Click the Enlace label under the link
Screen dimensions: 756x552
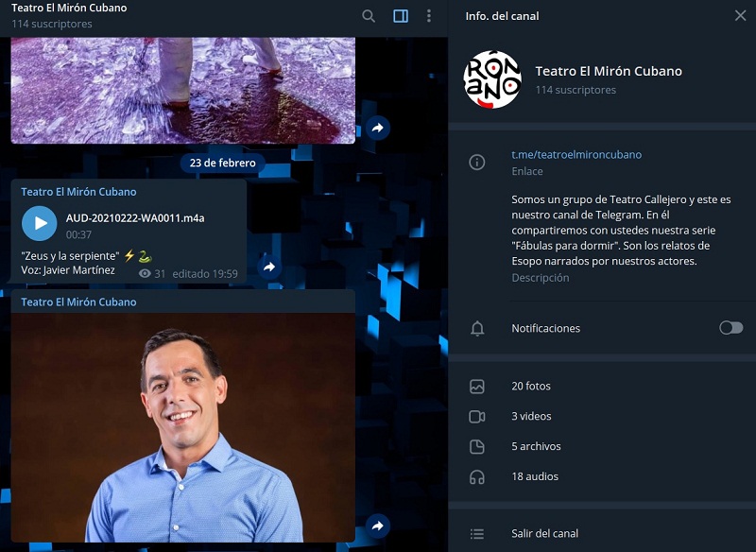pyautogui.click(x=527, y=172)
